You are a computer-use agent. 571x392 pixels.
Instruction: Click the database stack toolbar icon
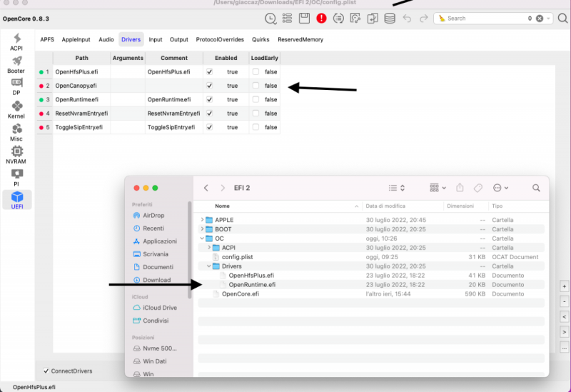390,19
